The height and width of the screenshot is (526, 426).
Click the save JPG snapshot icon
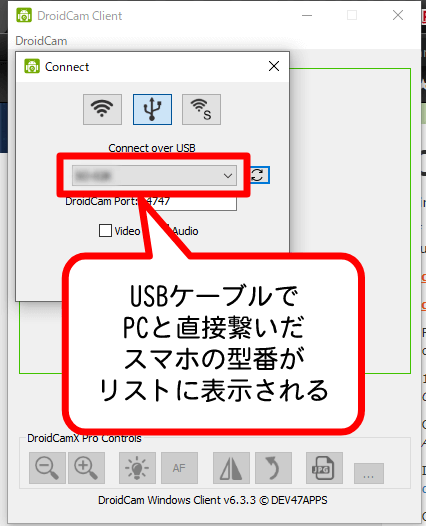pyautogui.click(x=324, y=468)
